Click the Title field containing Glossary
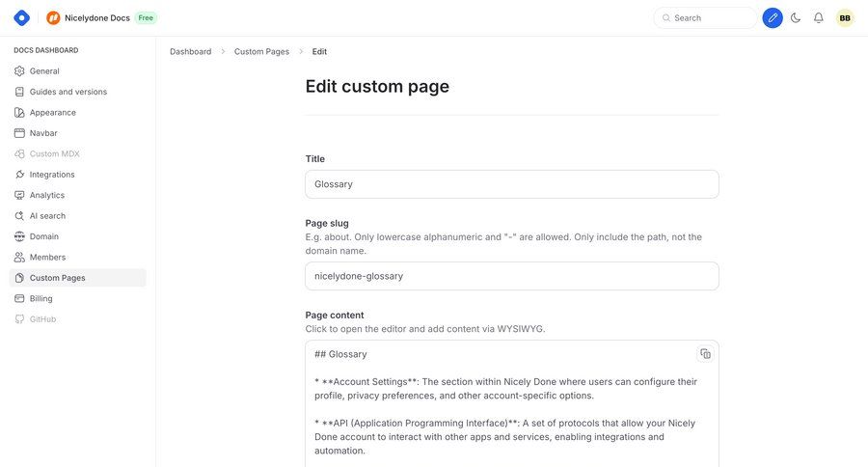Viewport: 868px width, 467px height. click(x=512, y=184)
